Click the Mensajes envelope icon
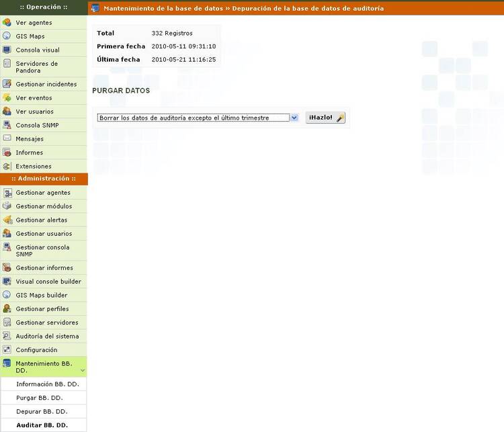 tap(7, 138)
